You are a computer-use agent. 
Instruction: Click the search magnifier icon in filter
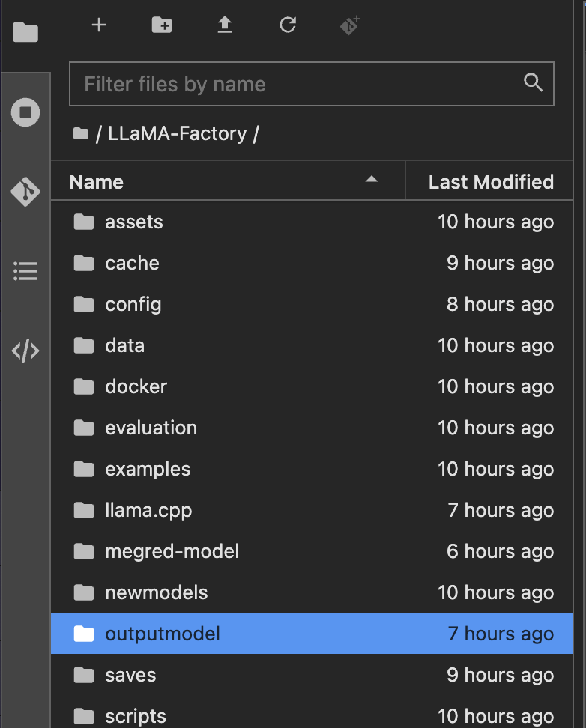[533, 82]
